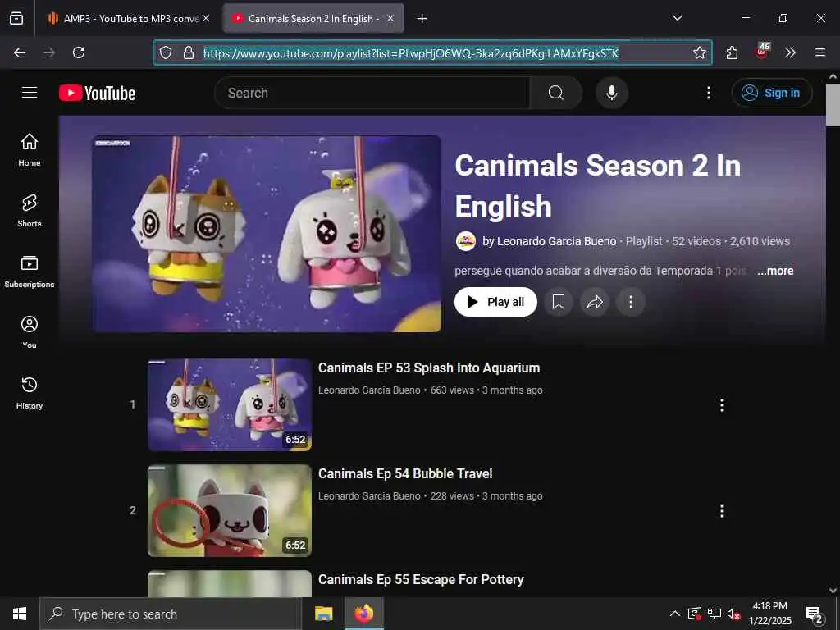Click the Splash Into Aquarium thumbnail
This screenshot has height=630, width=840.
pos(230,404)
